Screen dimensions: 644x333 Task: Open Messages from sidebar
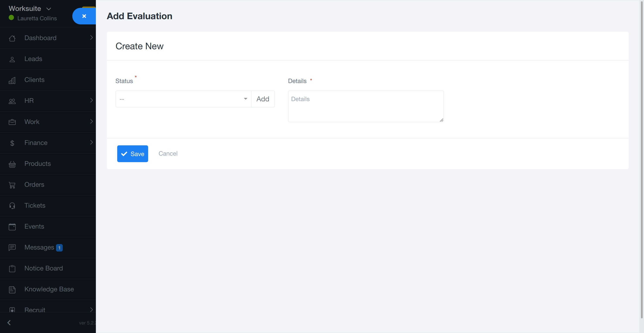coord(39,247)
